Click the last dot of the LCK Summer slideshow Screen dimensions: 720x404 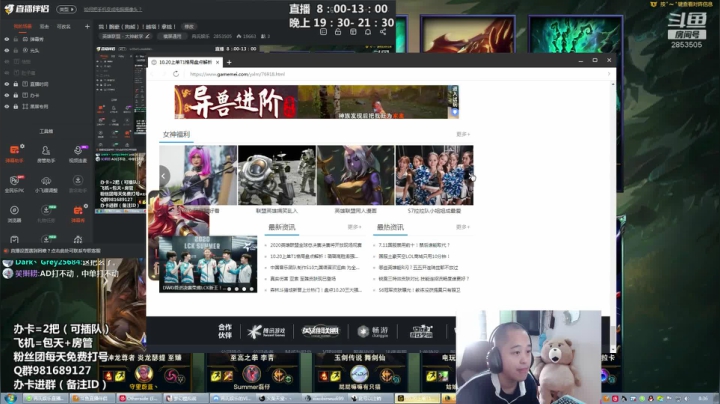(251, 289)
